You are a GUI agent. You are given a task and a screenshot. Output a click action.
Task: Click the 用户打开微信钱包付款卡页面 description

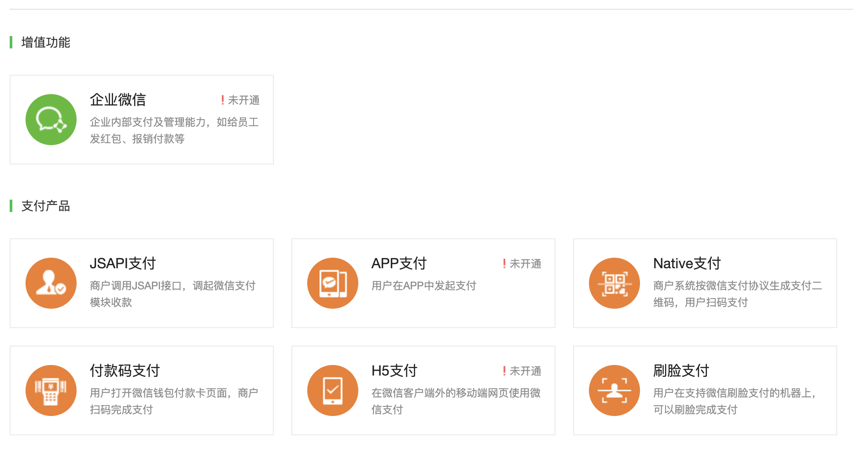click(x=174, y=401)
